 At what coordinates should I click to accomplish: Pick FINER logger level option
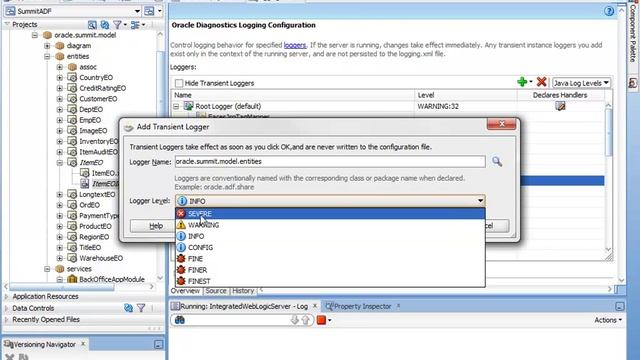click(330, 270)
